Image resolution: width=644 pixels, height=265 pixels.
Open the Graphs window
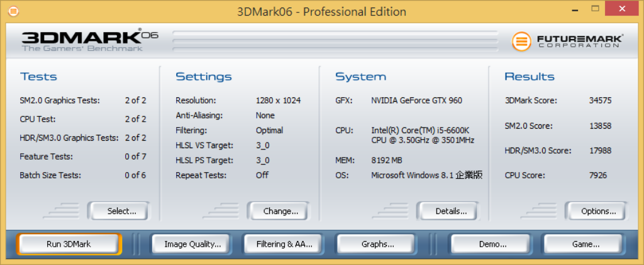[x=378, y=244]
